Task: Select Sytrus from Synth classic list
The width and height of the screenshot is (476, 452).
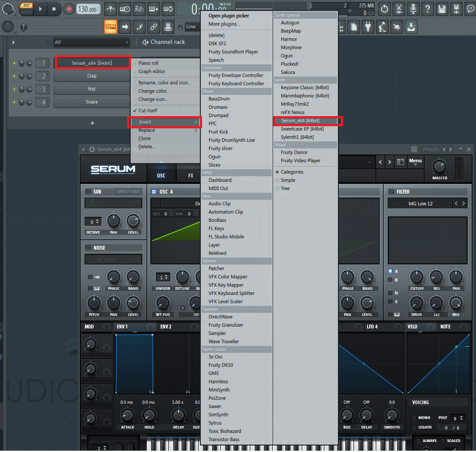Action: pos(215,423)
